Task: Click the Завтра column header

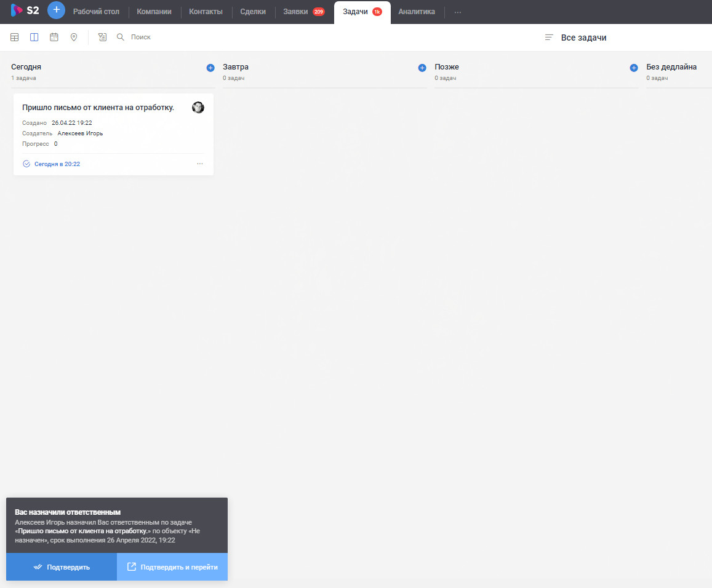Action: (x=235, y=66)
